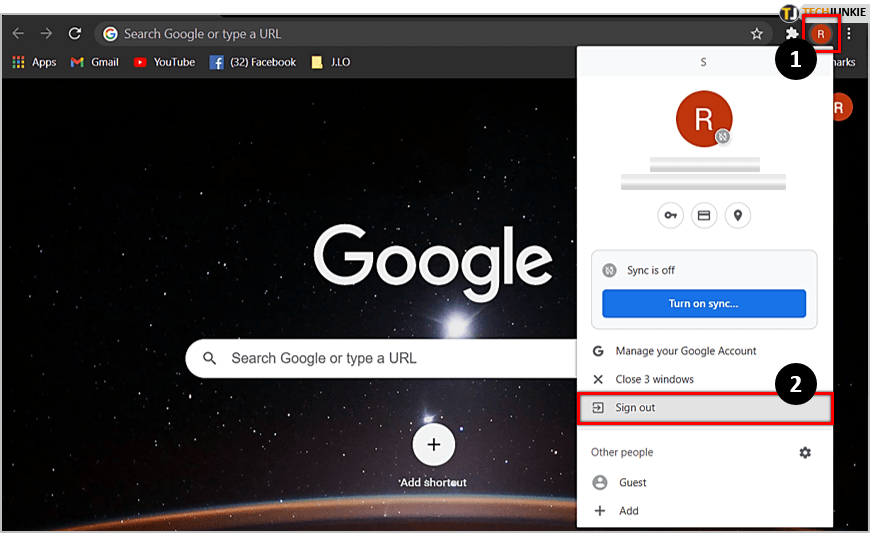Open saved passwords key icon
874x533 pixels.
point(670,215)
